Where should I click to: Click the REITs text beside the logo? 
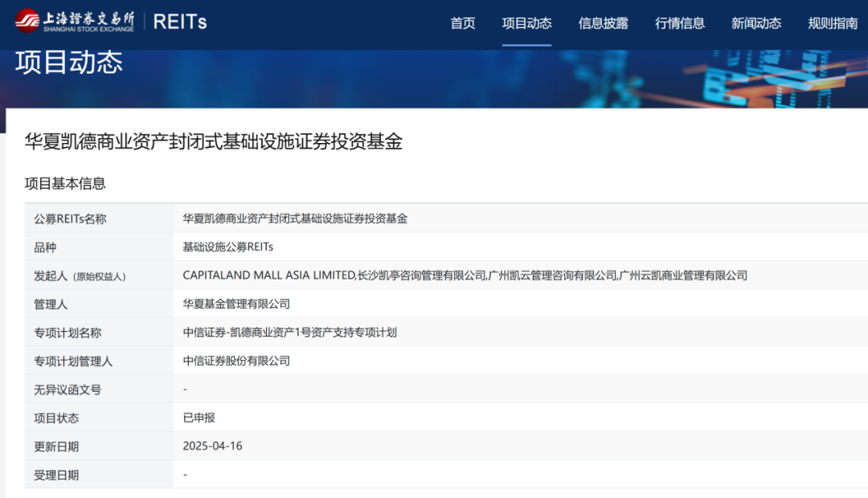[180, 22]
